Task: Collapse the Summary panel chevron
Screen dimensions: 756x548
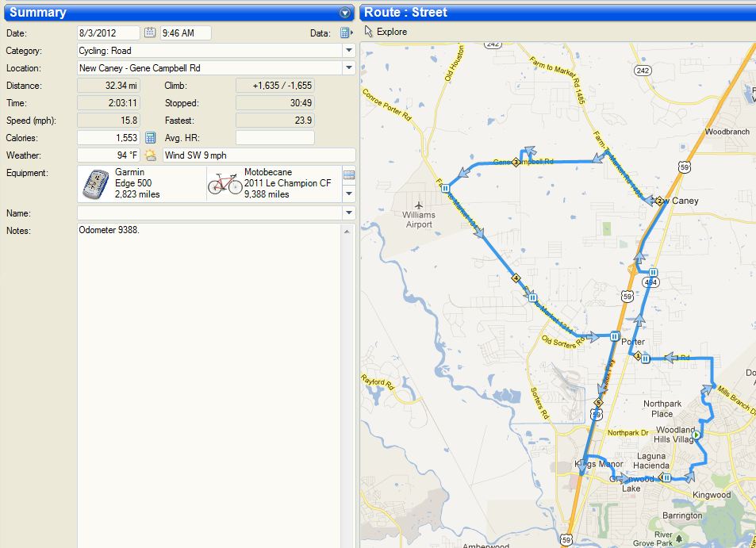Action: [x=344, y=13]
